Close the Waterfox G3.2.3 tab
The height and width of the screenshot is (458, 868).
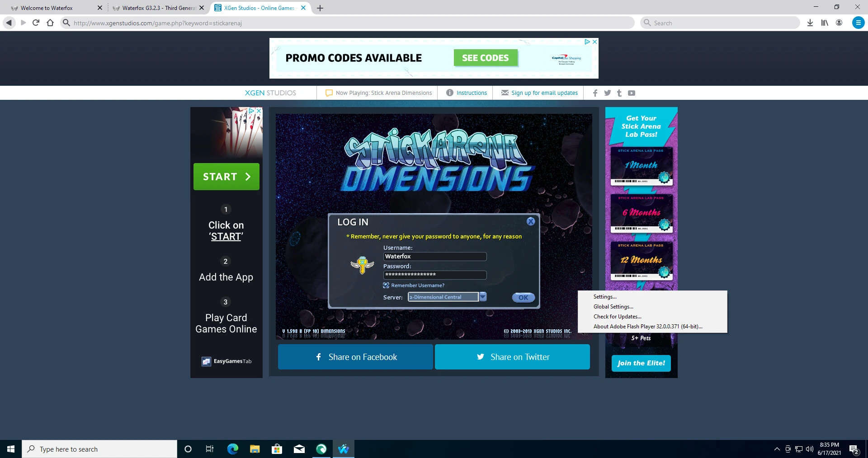[x=202, y=8]
